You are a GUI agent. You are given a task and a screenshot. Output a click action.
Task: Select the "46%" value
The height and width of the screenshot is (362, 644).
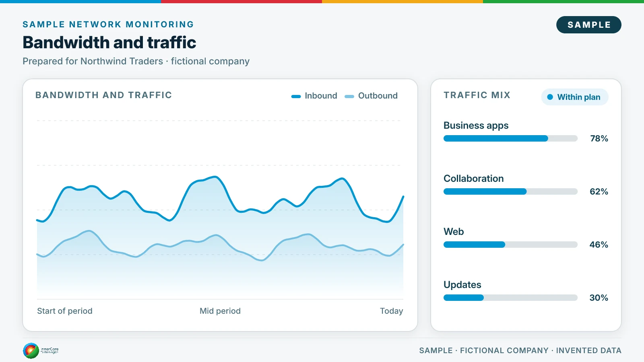[599, 245]
